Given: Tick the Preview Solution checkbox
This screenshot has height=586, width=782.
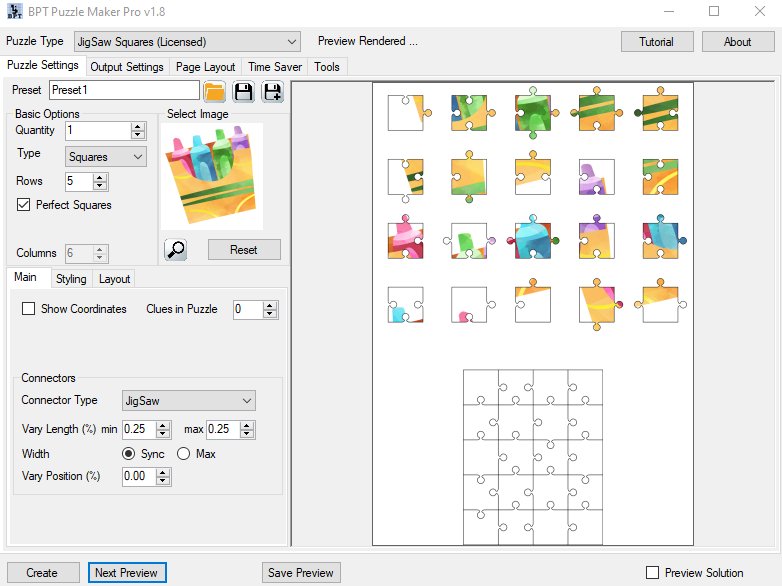Looking at the screenshot, I should pos(653,573).
